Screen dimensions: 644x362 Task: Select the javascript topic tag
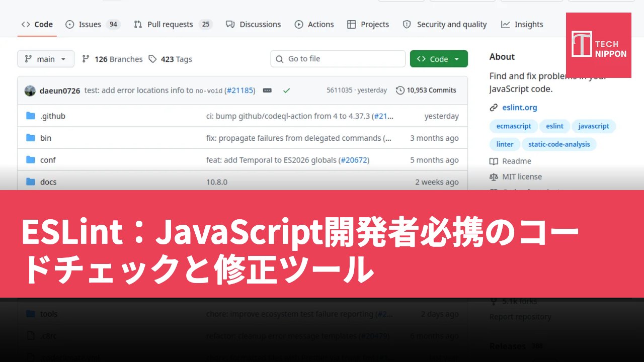point(594,126)
